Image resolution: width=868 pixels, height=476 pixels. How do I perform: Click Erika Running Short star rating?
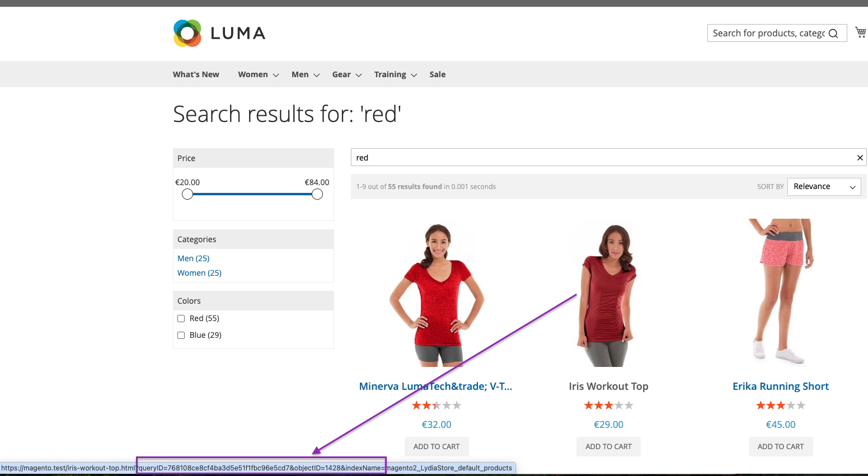pos(781,406)
